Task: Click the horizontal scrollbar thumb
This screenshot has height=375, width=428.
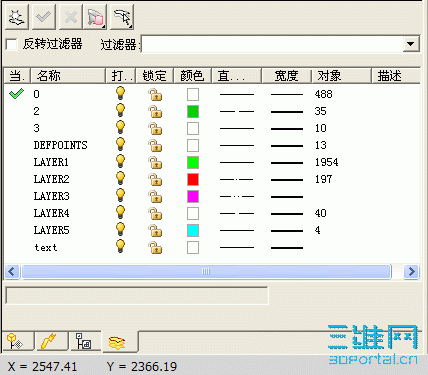Action: point(206,271)
